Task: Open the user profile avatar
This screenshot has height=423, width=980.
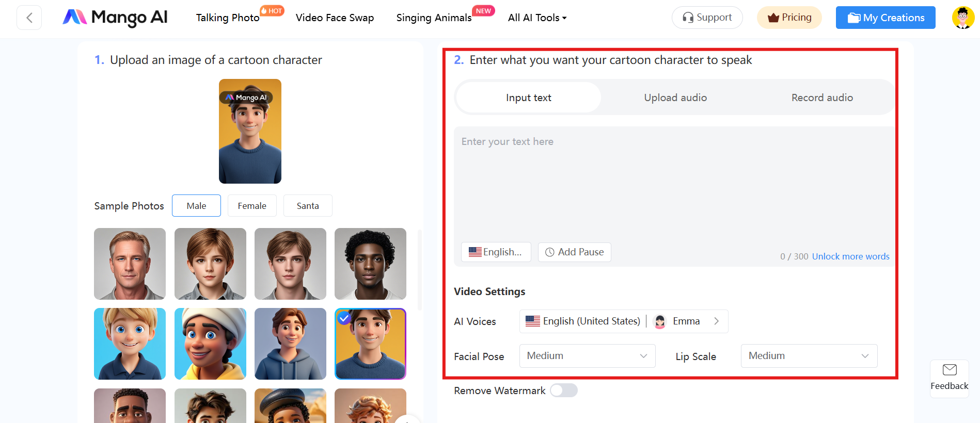Action: [963, 18]
